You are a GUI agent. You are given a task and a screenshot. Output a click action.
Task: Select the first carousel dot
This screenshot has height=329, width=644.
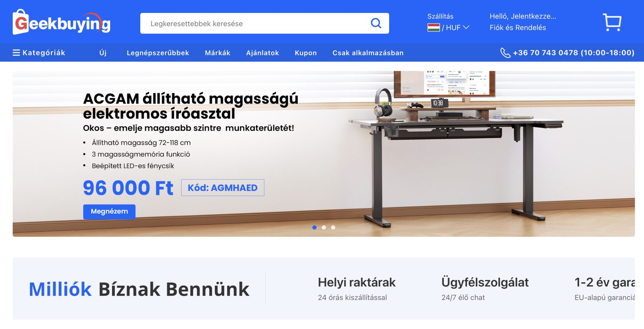pyautogui.click(x=314, y=227)
